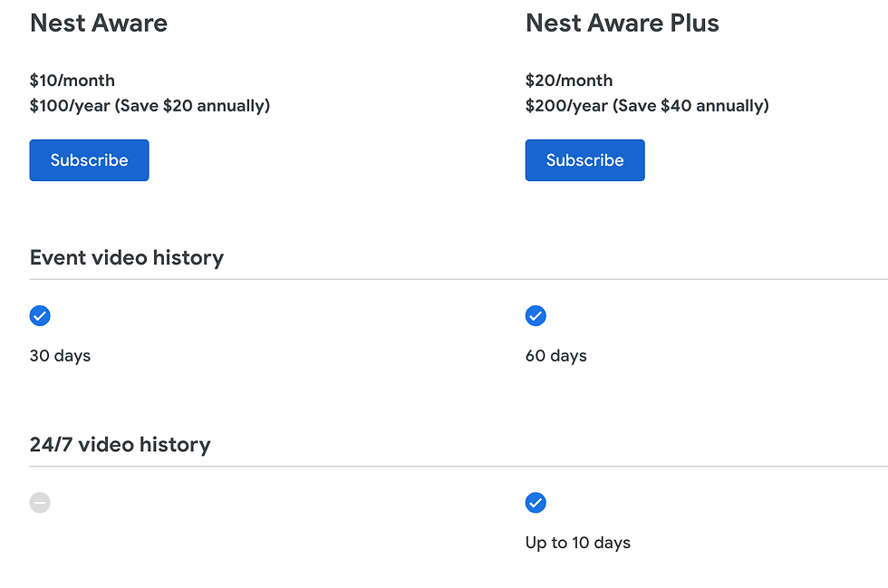The width and height of the screenshot is (888, 588).
Task: Select the Event video history section header
Action: coord(126,257)
